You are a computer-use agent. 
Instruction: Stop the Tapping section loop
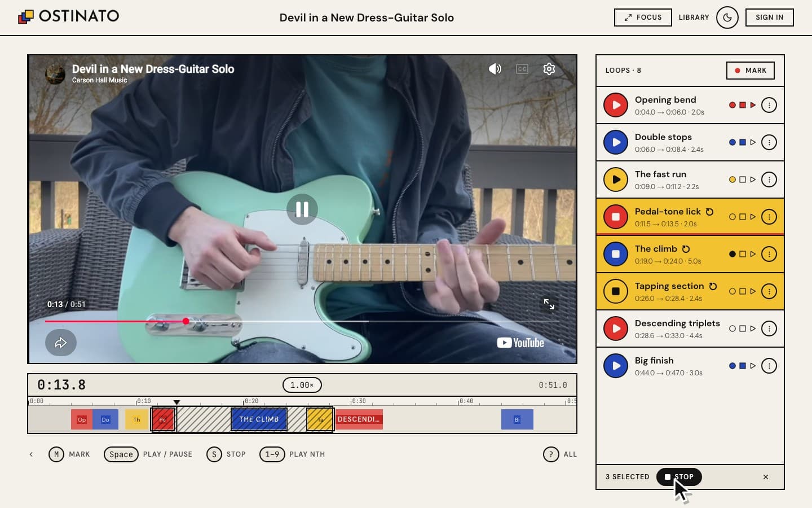tap(616, 291)
